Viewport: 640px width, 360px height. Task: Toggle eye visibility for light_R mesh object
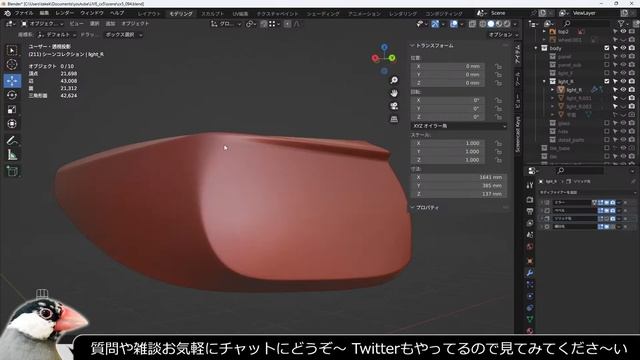623,90
